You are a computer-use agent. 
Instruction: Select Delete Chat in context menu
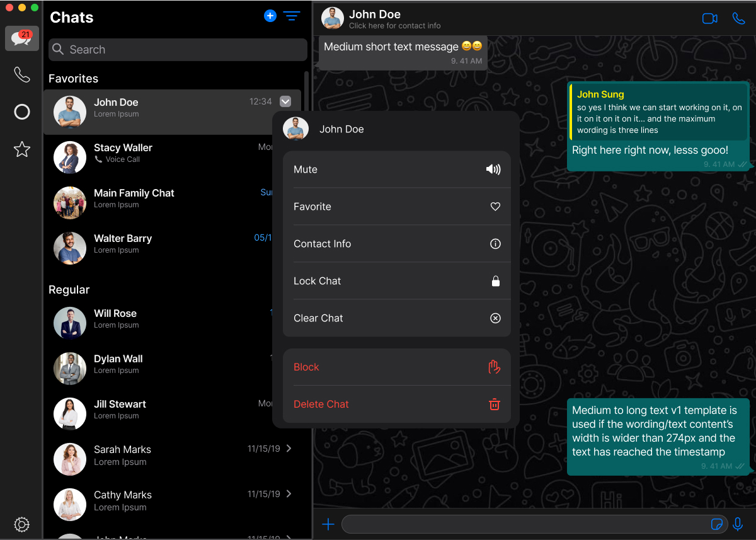click(397, 404)
